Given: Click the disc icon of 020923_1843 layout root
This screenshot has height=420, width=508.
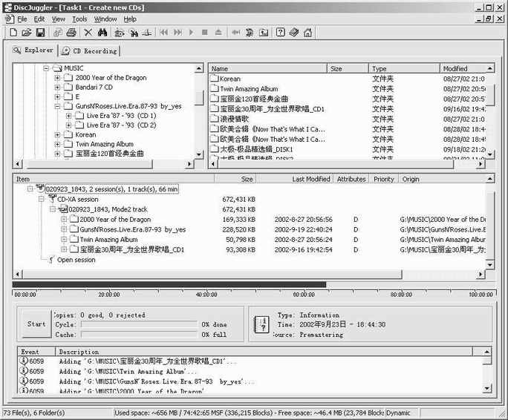Looking at the screenshot, I should [40, 188].
